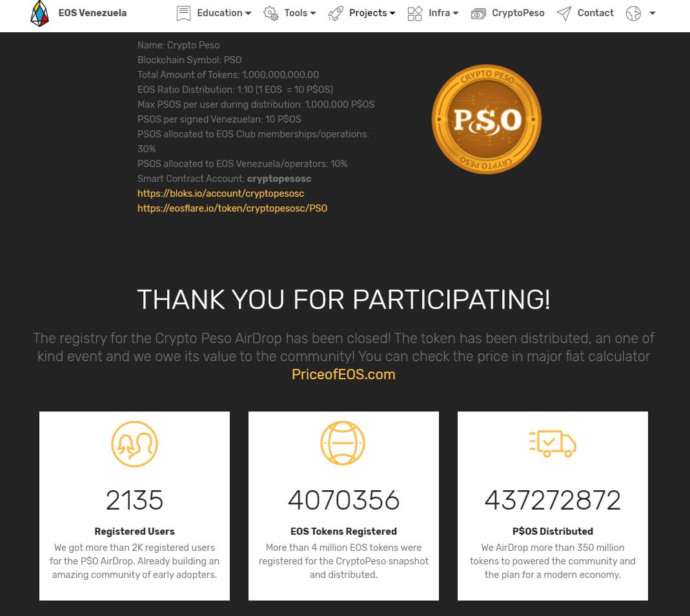The image size is (690, 616).
Task: Click the Education book icon
Action: (x=183, y=13)
